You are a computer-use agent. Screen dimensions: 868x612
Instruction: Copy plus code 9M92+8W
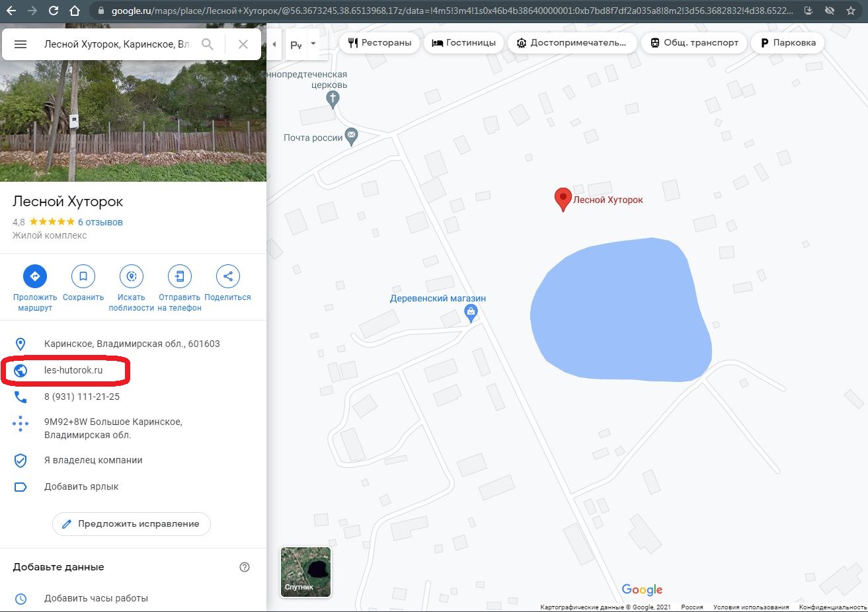click(113, 428)
